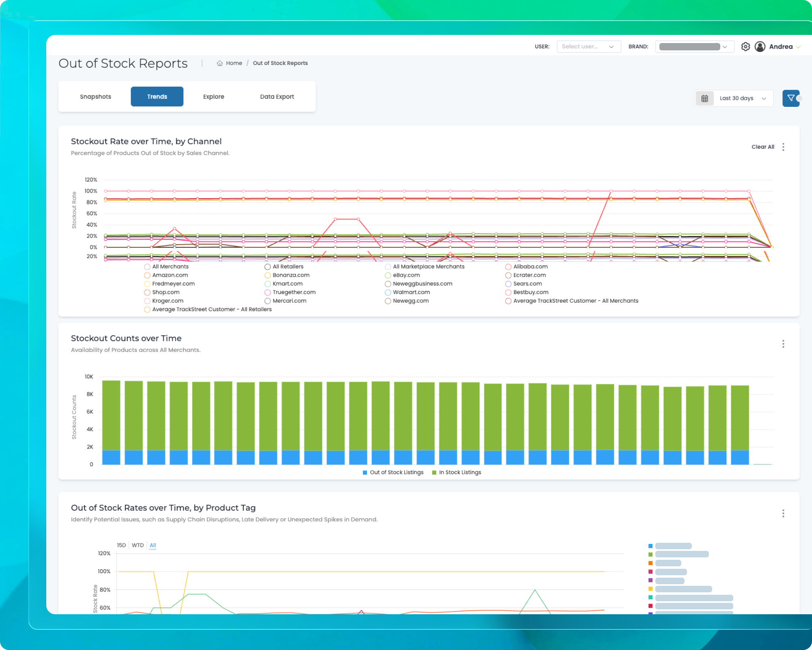Open the Select user dropdown
The height and width of the screenshot is (650, 812).
(588, 47)
